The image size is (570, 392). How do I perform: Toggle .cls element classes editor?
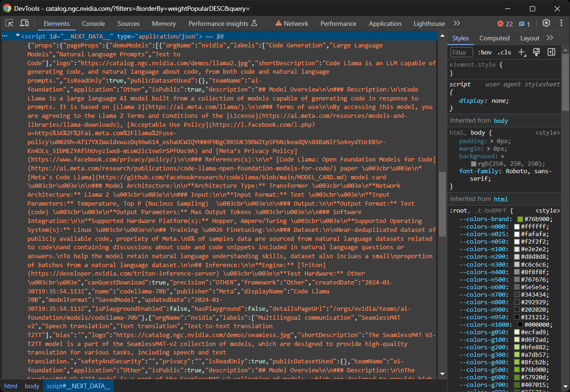[504, 52]
